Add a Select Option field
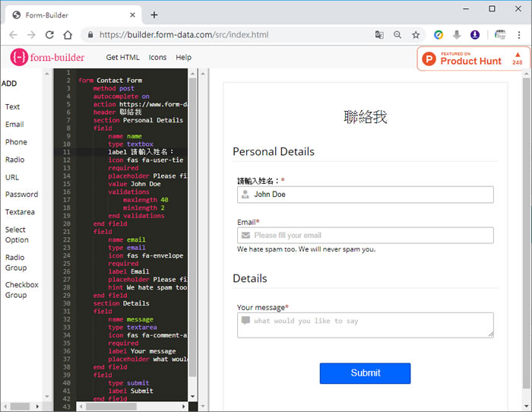This screenshot has width=532, height=412. 17,235
